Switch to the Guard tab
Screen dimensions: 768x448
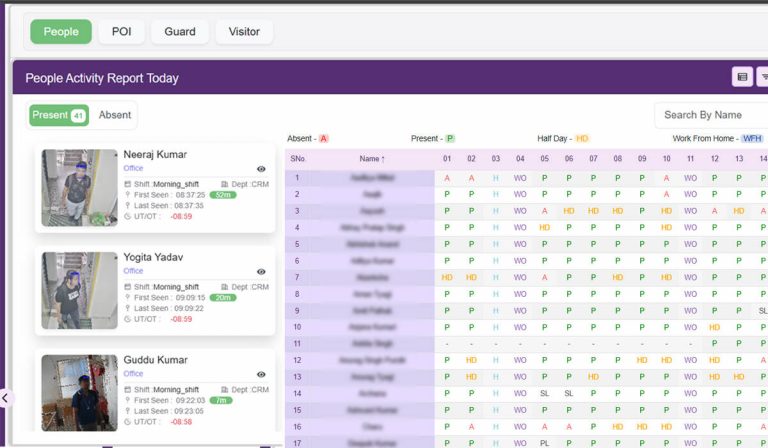tap(180, 32)
